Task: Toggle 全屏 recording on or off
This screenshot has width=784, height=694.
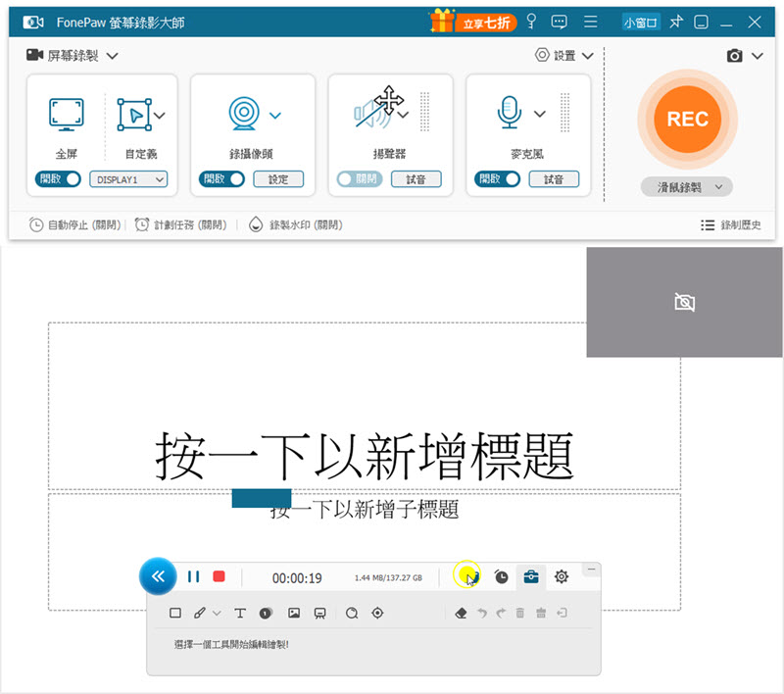Action: pyautogui.click(x=57, y=179)
